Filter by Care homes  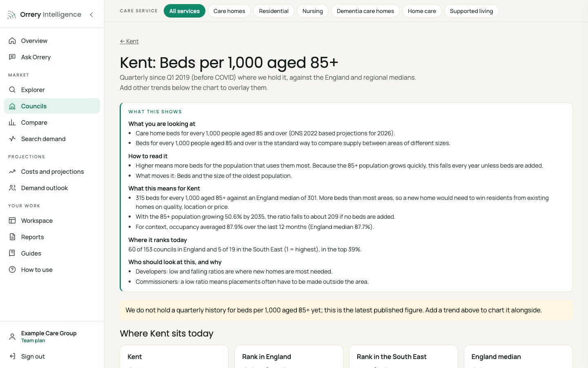click(x=229, y=11)
